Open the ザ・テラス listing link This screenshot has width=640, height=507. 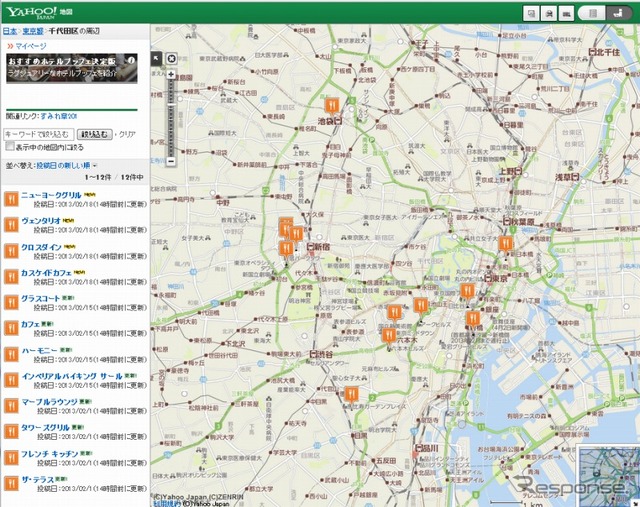(38, 479)
